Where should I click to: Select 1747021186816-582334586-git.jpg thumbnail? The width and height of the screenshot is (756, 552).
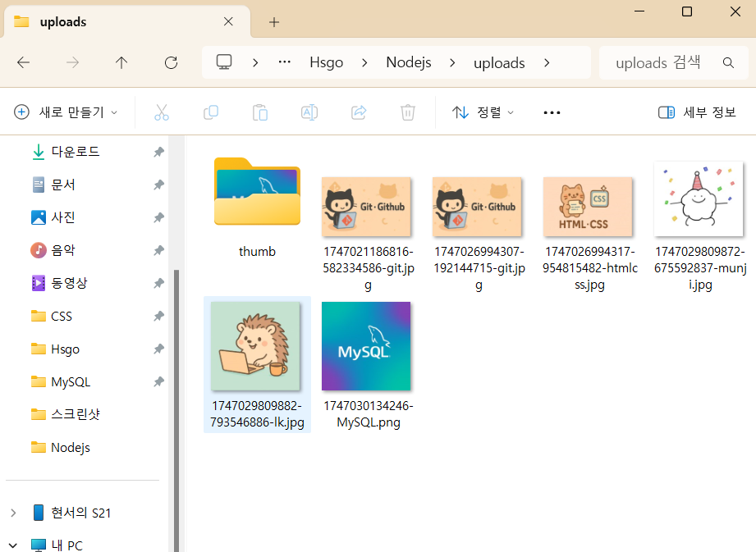(366, 207)
